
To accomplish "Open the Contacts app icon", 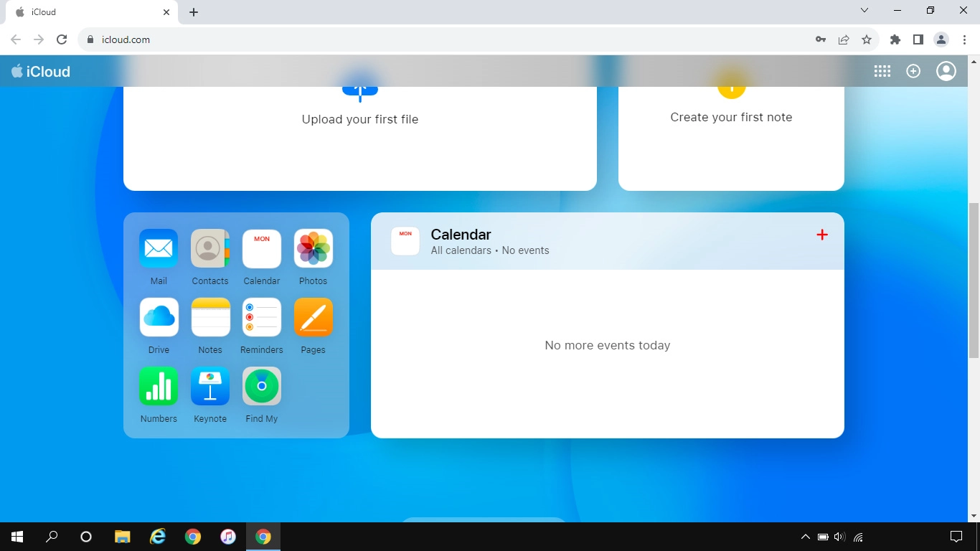I will (210, 248).
